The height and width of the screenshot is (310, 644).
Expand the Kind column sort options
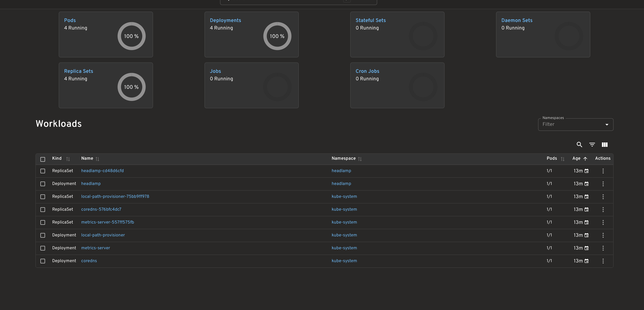click(68, 159)
